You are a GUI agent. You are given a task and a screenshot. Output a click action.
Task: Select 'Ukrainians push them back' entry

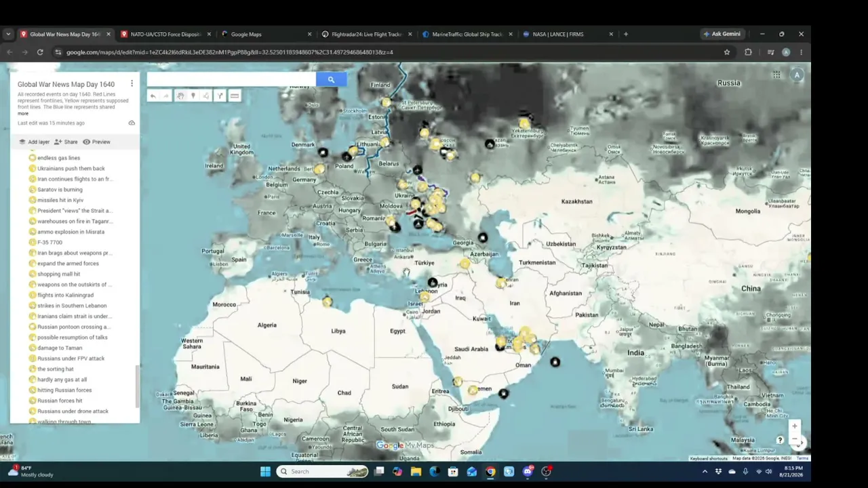(71, 169)
